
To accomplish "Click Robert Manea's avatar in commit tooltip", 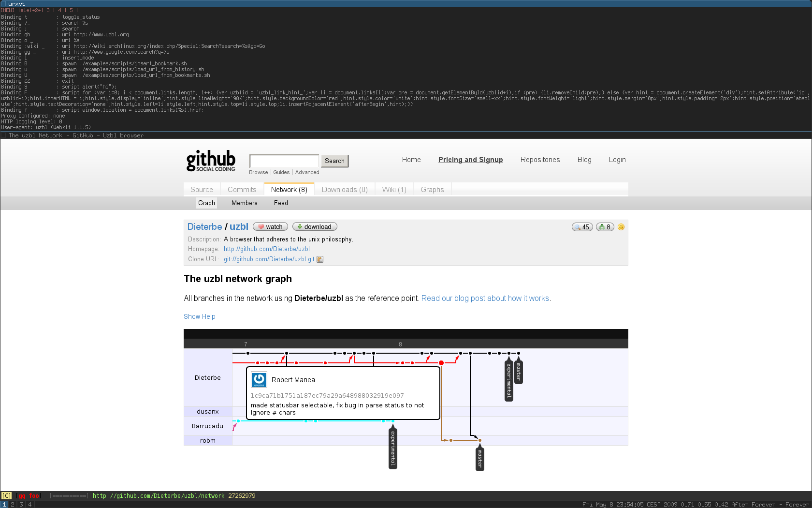I will tap(259, 380).
